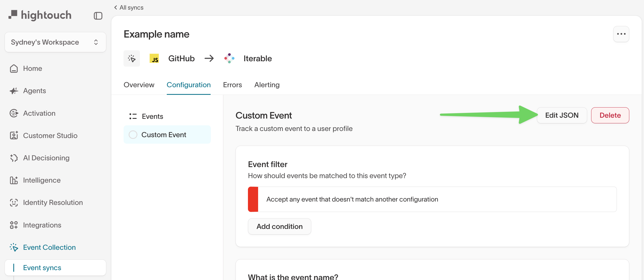Open the Home icon in the sidebar
Screen dimensions: 644x280
(x=14, y=68)
